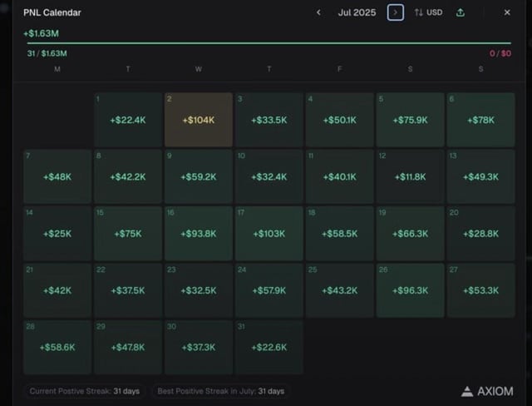
Task: Go to previous month with left chevron
Action: 318,12
